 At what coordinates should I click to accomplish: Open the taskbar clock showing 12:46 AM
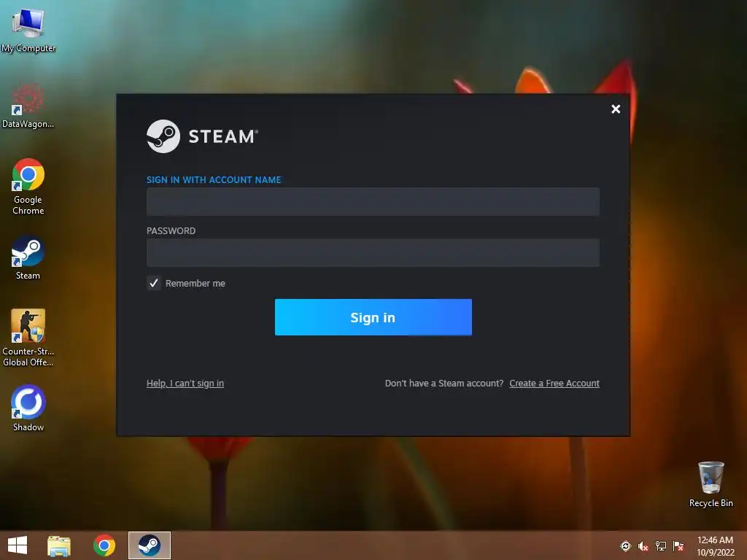(715, 546)
